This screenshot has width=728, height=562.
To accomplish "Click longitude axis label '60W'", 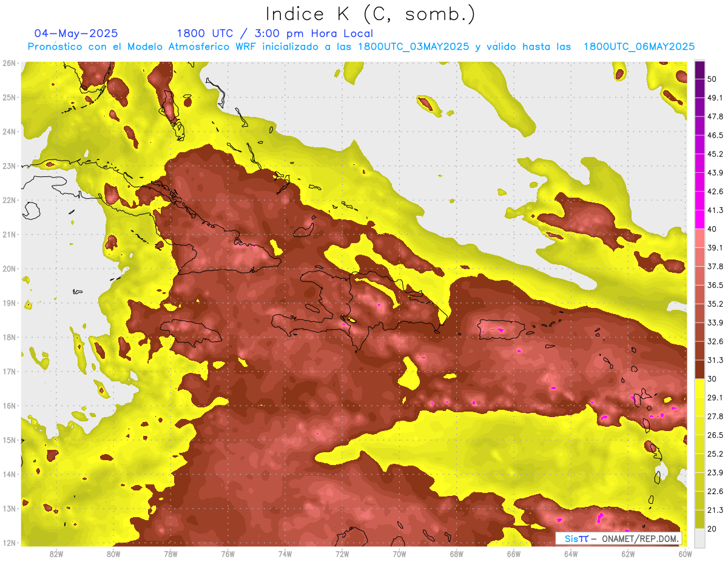I will pyautogui.click(x=684, y=554).
